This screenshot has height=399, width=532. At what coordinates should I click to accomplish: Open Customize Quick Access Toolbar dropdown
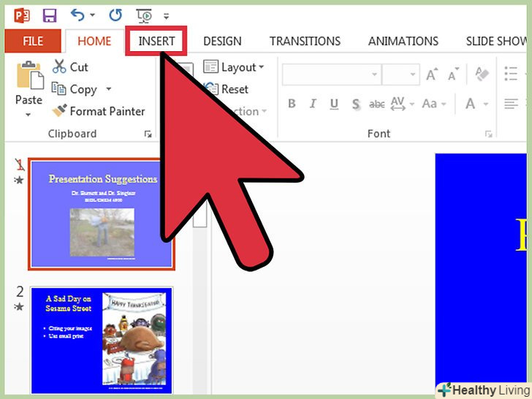[167, 16]
